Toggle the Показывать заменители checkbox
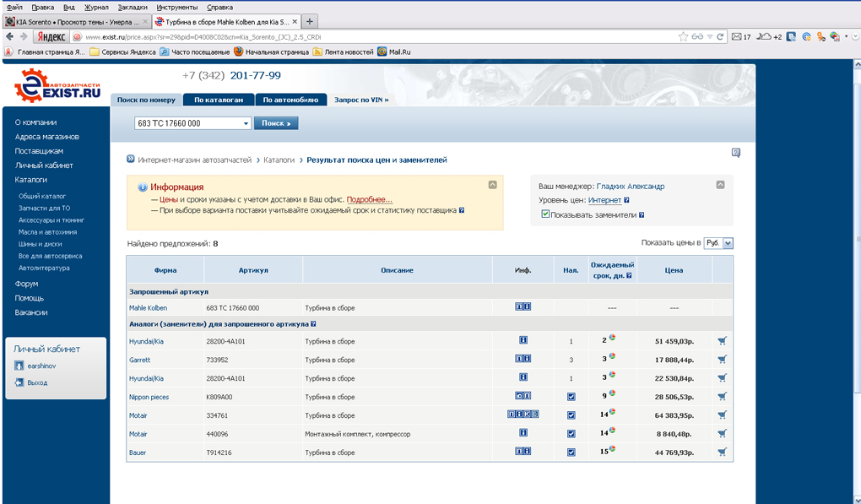This screenshot has width=861, height=504. pyautogui.click(x=545, y=214)
